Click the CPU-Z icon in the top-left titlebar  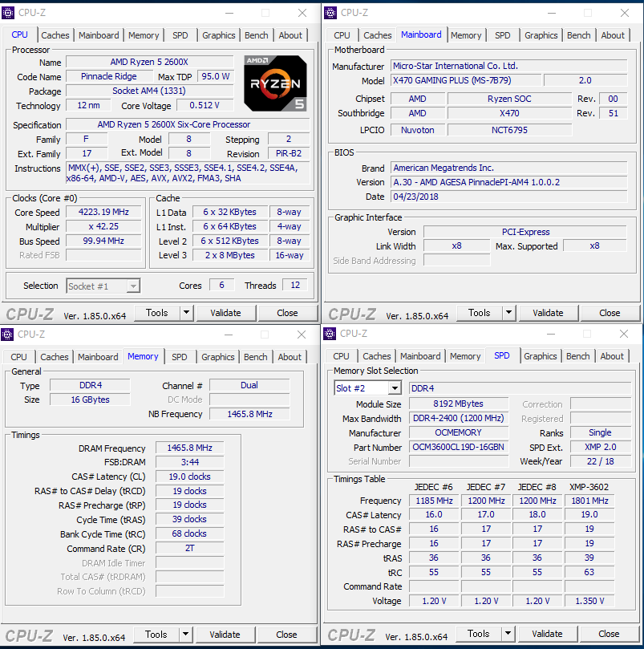(9, 12)
